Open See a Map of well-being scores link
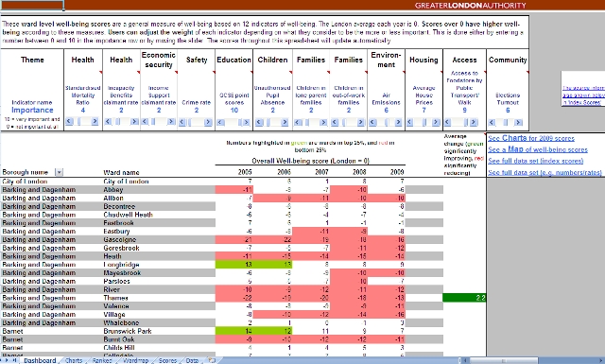 point(538,149)
